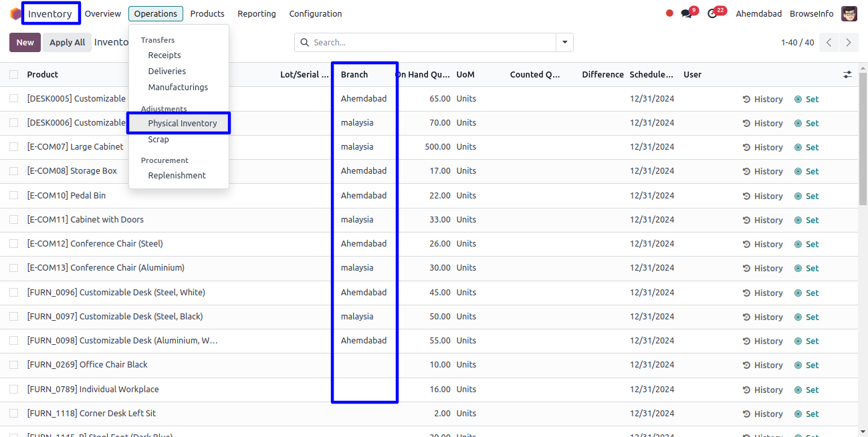
Task: Click Set for E-COM10 Pedal Bin
Action: pyautogui.click(x=806, y=196)
